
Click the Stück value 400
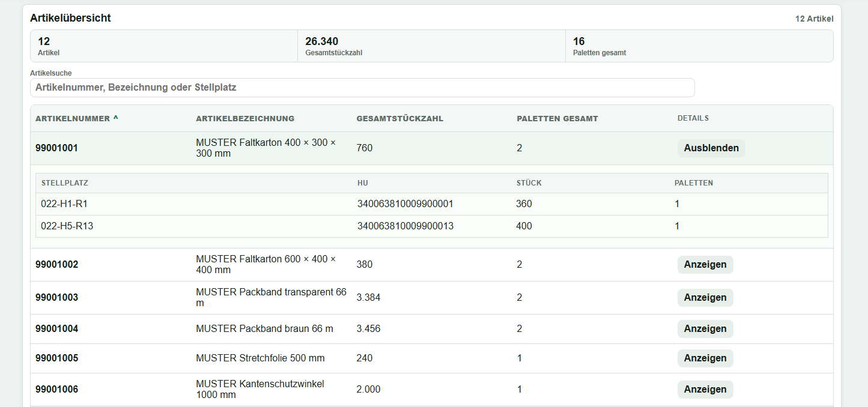[524, 226]
